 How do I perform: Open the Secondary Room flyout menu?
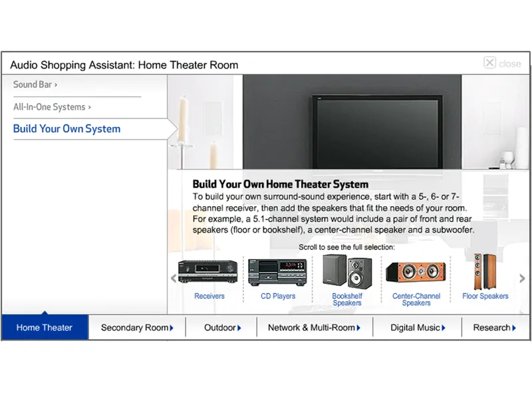pos(137,327)
